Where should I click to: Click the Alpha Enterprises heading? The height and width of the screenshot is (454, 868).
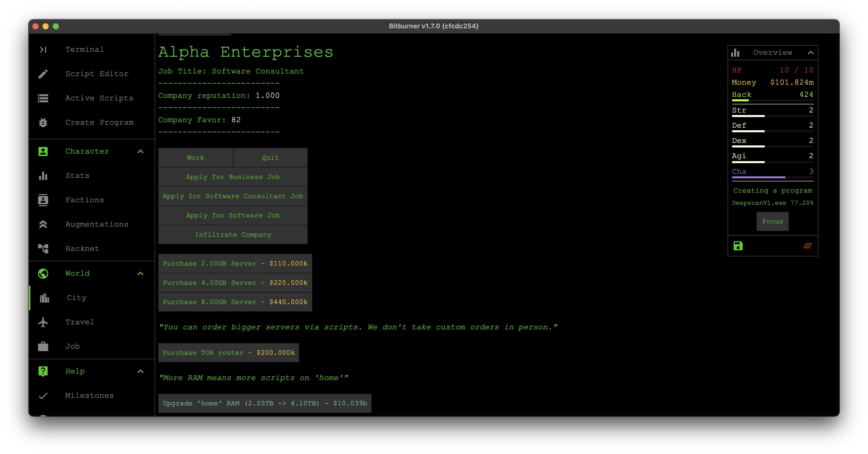click(246, 52)
